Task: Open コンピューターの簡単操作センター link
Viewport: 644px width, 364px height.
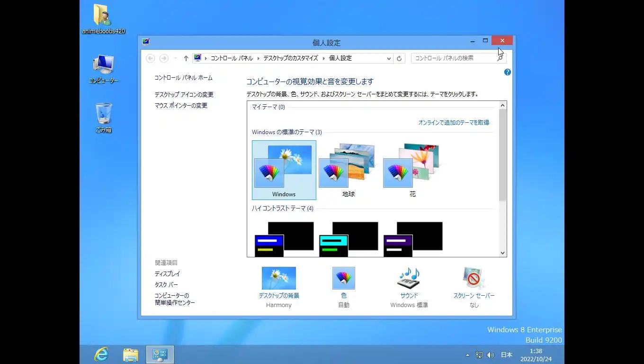Action: [x=175, y=299]
